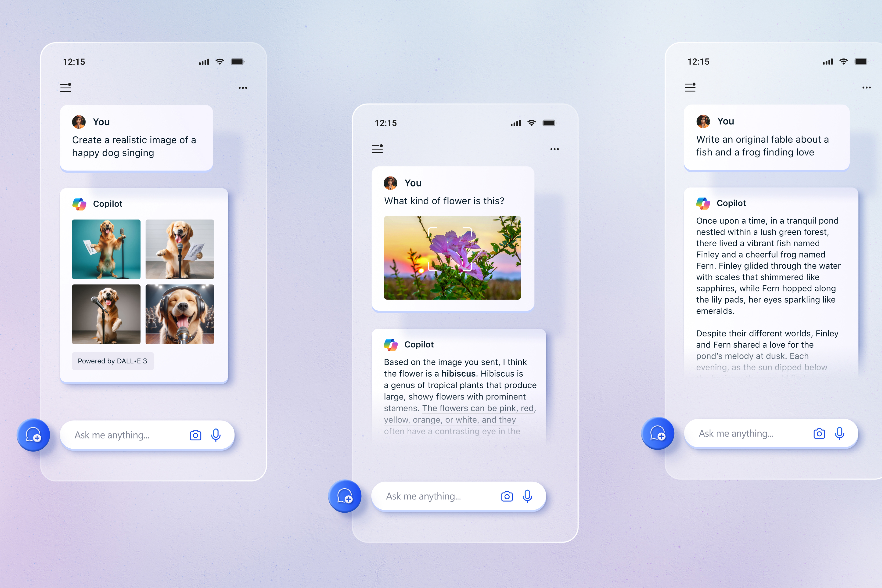The width and height of the screenshot is (882, 588).
Task: Tap the three-dot overflow menu center screen
Action: [x=555, y=149]
